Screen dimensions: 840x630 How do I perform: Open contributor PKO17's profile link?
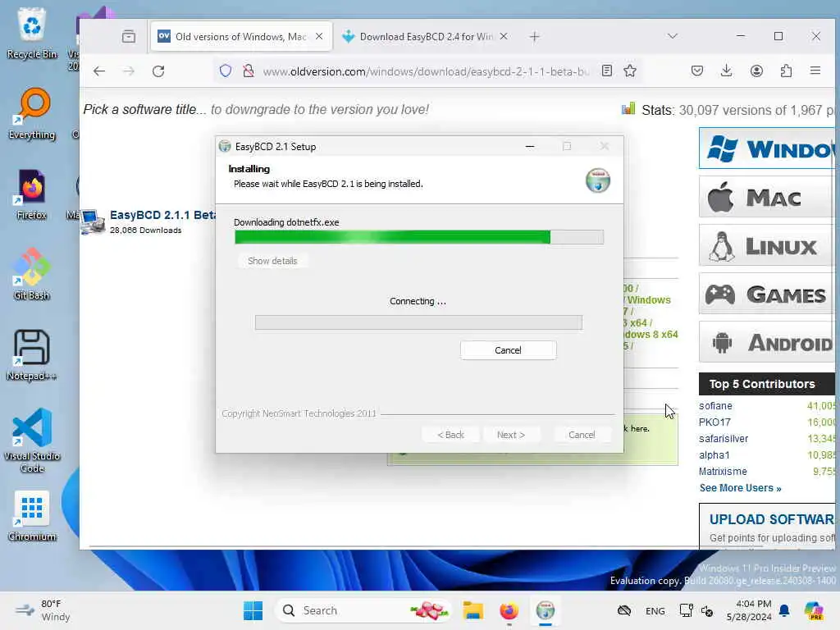(x=714, y=422)
